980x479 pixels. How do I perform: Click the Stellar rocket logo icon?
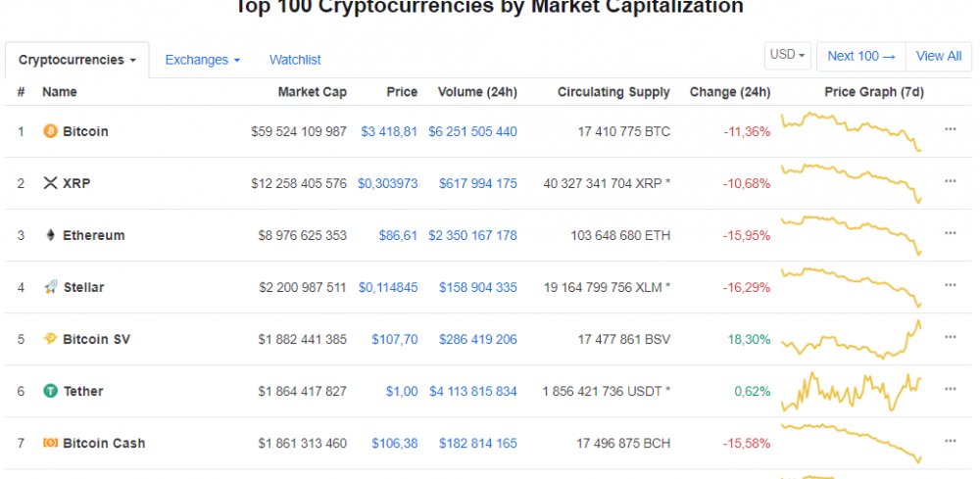(x=50, y=287)
